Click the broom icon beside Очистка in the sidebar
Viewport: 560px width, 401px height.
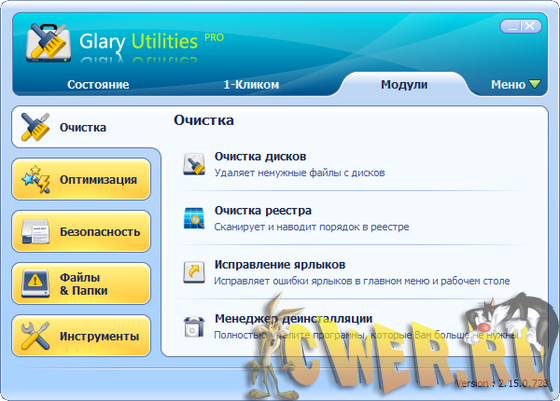click(x=35, y=127)
